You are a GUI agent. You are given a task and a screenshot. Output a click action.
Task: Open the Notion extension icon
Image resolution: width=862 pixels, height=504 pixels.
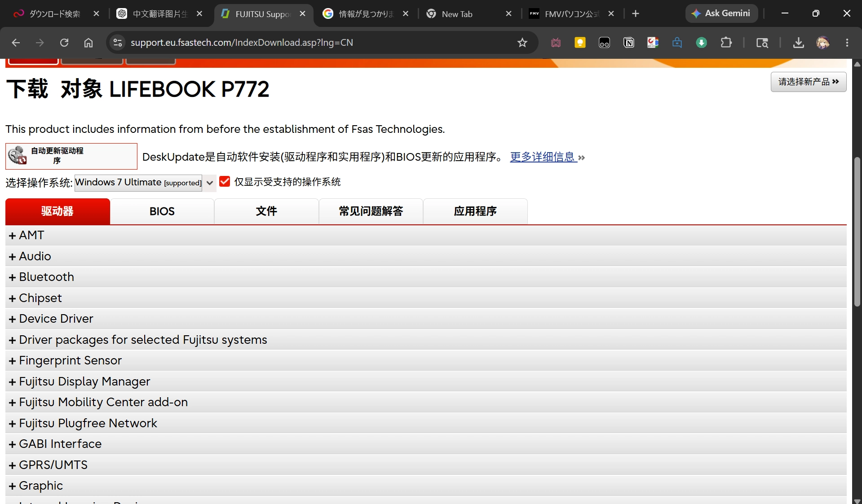628,43
